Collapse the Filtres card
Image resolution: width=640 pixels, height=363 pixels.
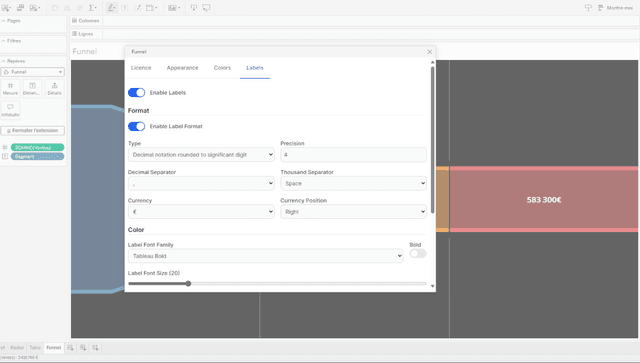pyautogui.click(x=3, y=41)
